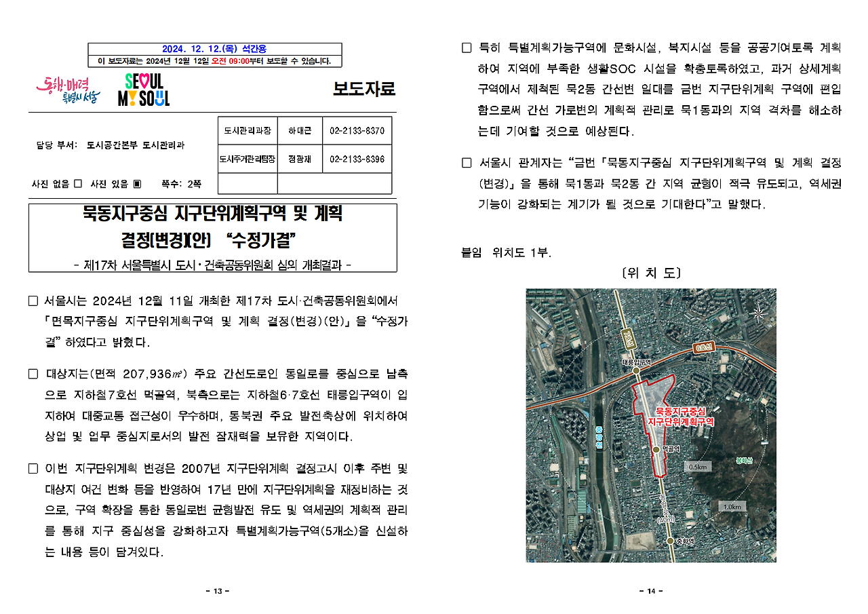
Task: Click the 쪽수: 2쪽 text
Action: (180, 184)
